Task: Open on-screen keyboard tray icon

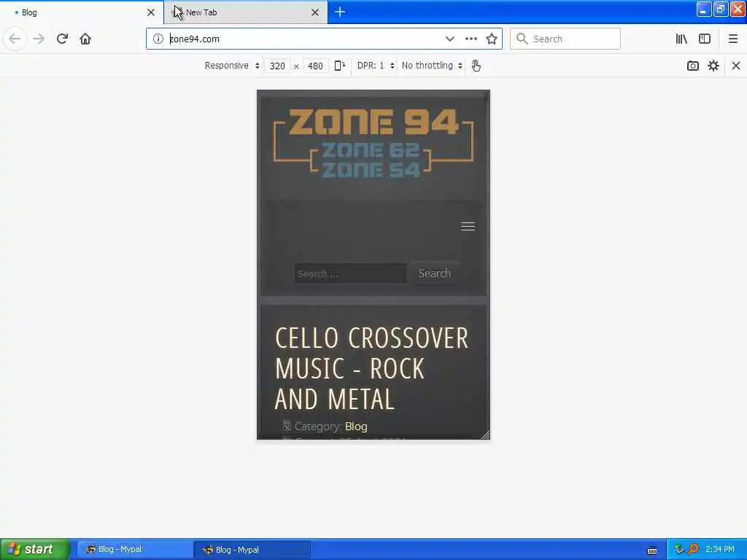Action: [652, 551]
